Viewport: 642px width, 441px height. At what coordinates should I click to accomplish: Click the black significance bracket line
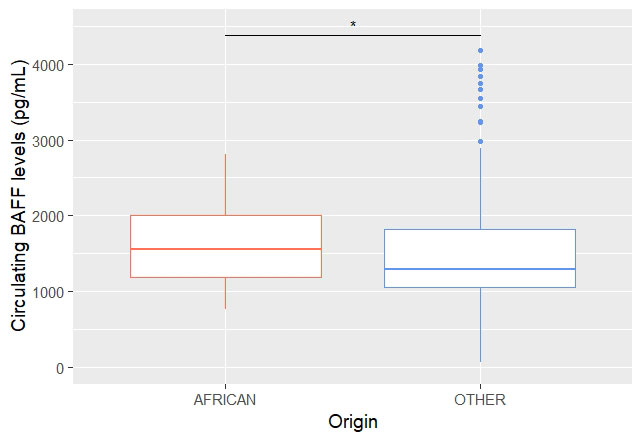[353, 35]
